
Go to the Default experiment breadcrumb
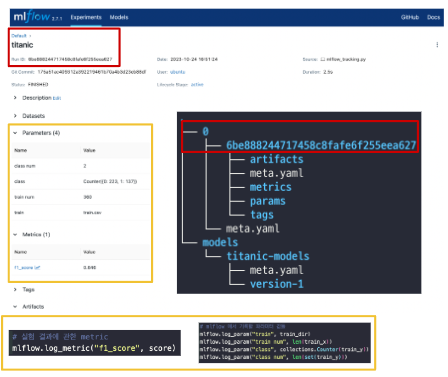(x=19, y=36)
